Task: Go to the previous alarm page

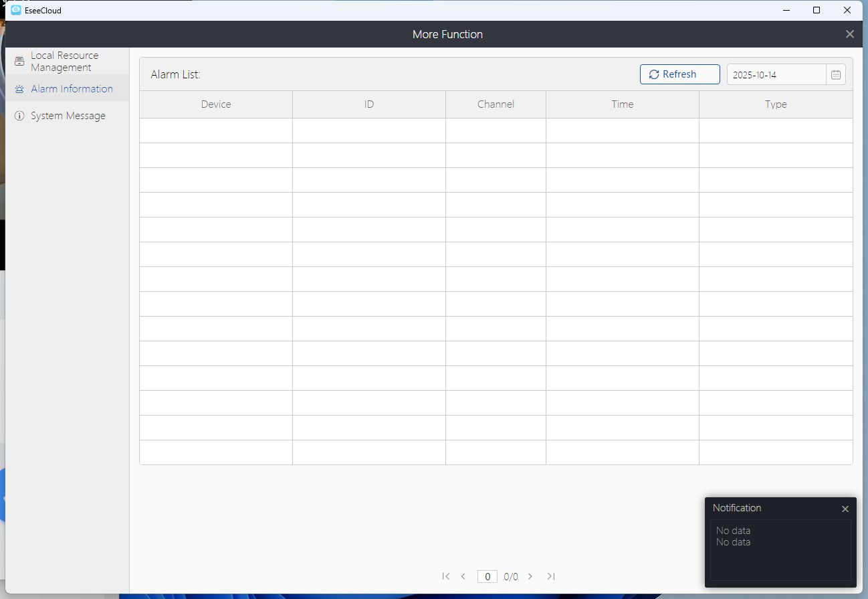Action: 463,576
